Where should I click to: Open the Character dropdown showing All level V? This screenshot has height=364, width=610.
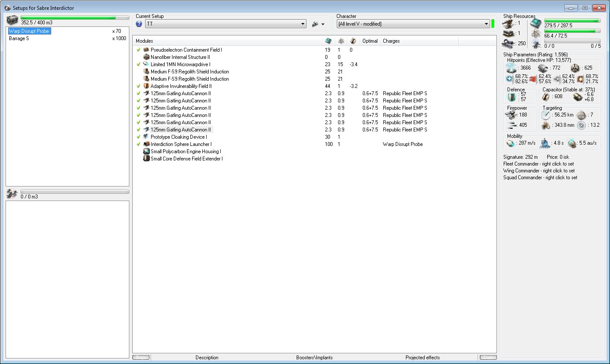point(413,24)
